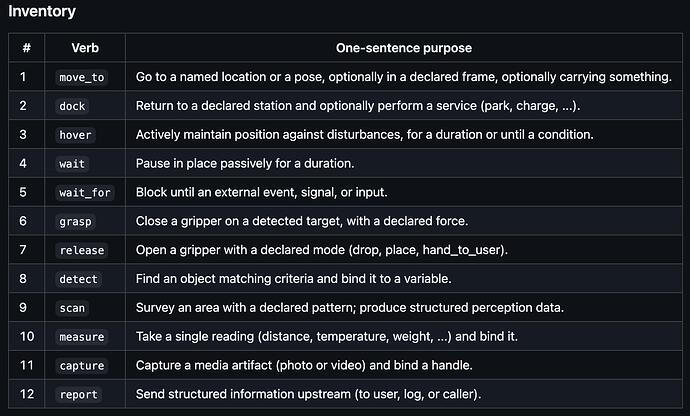Click the description for pausing passively in place
The width and height of the screenshot is (690, 416).
[x=245, y=163]
